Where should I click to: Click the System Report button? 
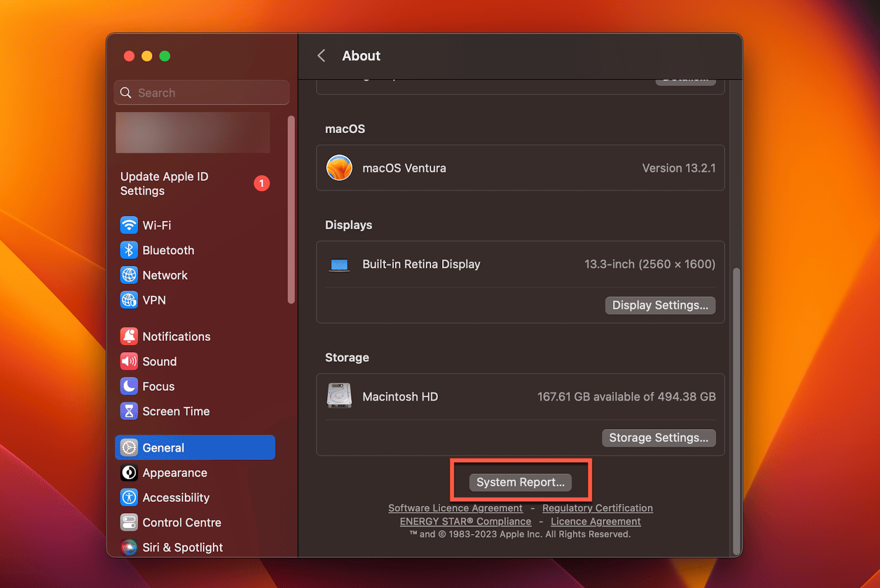520,482
